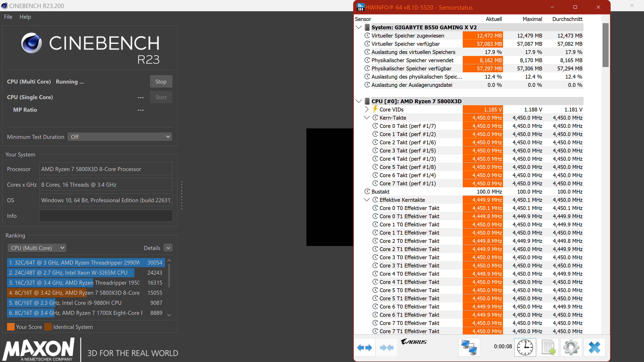This screenshot has height=362, width=644.
Task: Toggle the ranking Details dropdown arrow
Action: [168, 248]
